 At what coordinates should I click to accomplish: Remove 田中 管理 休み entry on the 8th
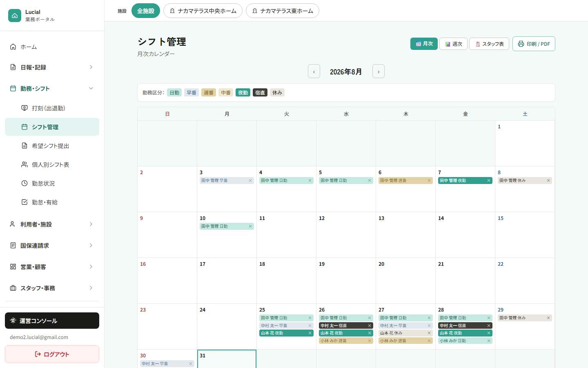548,180
